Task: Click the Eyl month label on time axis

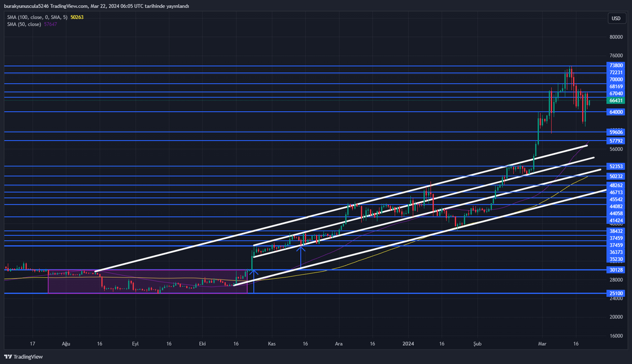Action: pyautogui.click(x=135, y=344)
